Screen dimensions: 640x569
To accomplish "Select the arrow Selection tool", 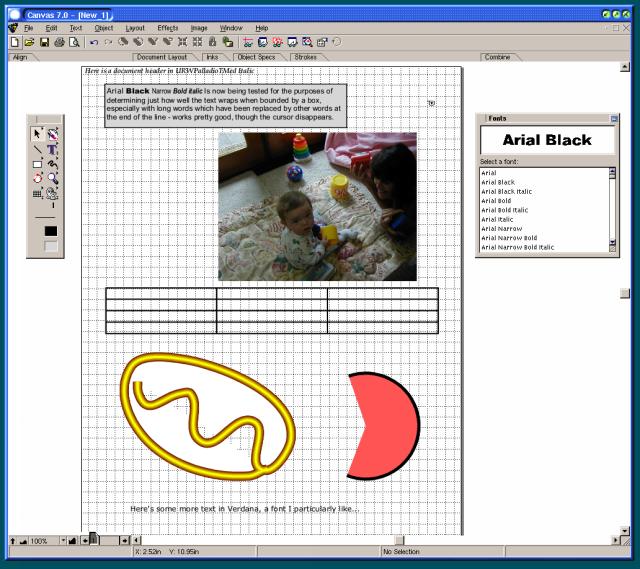I will click(x=38, y=133).
